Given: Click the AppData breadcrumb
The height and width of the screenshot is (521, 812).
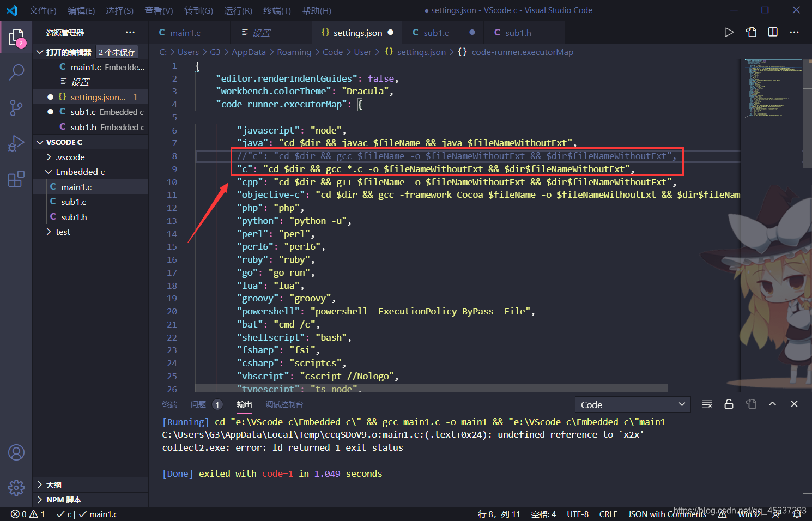Looking at the screenshot, I should [249, 52].
